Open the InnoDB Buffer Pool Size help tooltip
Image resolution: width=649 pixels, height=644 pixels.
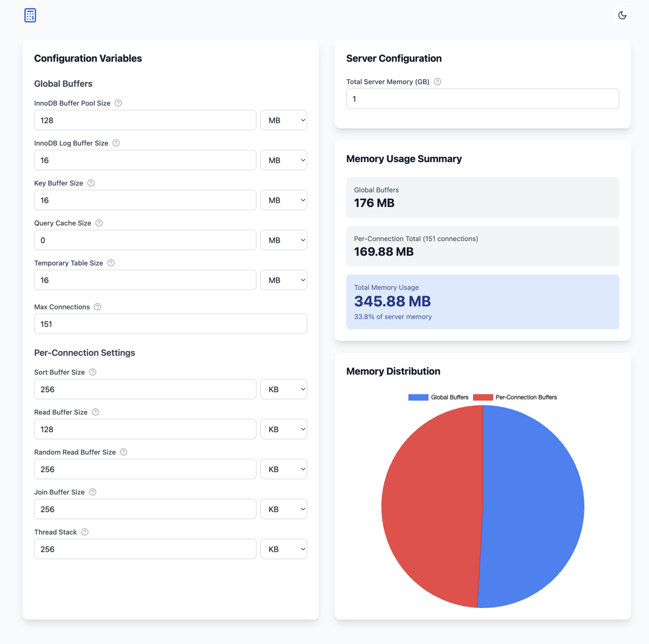118,103
